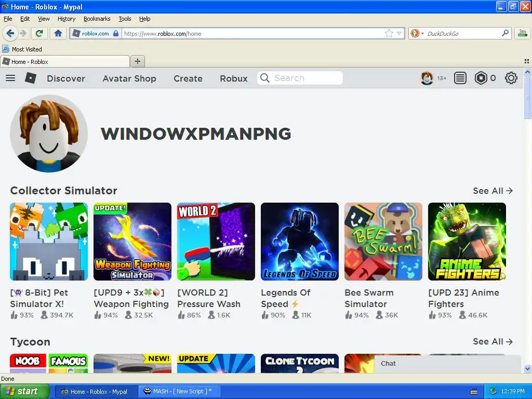Open the Help menu
The width and height of the screenshot is (532, 399).
pos(145,19)
